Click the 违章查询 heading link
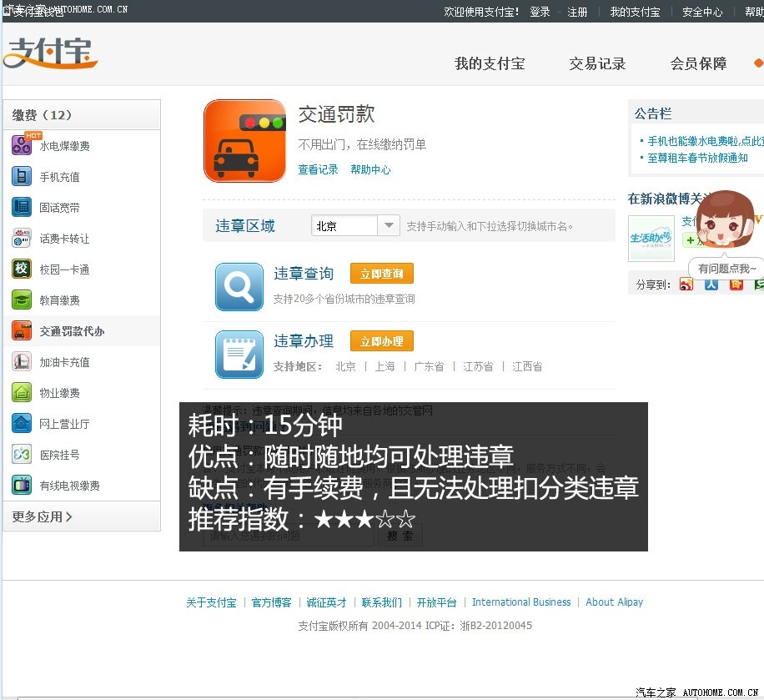Viewport: 764px width, 700px height. tap(304, 274)
